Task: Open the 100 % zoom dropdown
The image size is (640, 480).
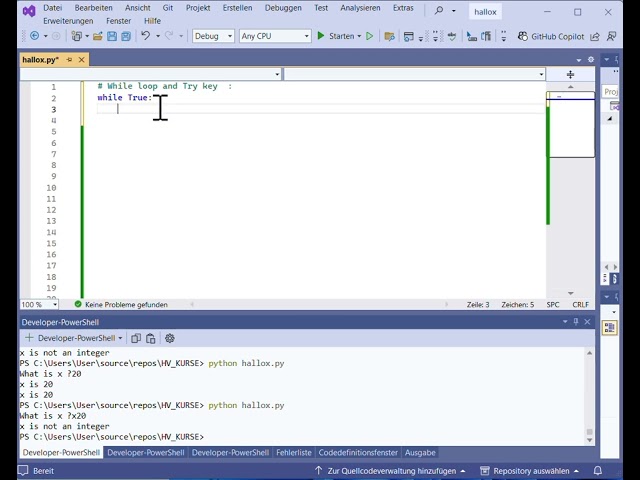Action: (x=55, y=304)
